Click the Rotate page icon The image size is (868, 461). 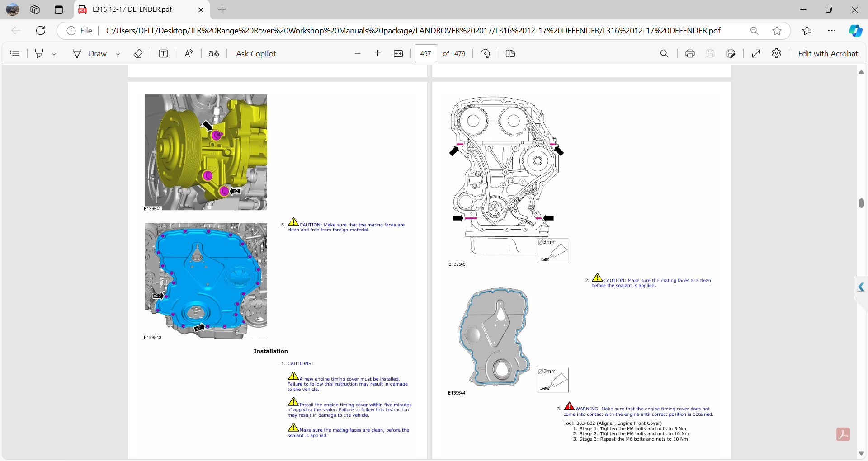485,53
